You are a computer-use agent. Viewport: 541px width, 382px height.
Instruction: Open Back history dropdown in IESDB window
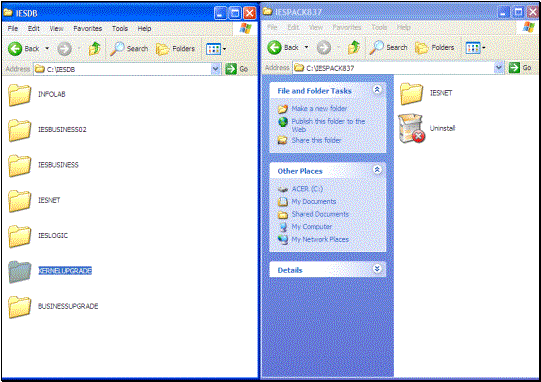(47, 49)
